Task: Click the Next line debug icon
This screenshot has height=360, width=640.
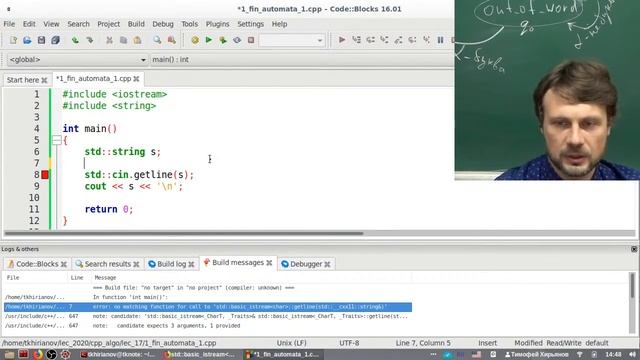Action: 370,40
